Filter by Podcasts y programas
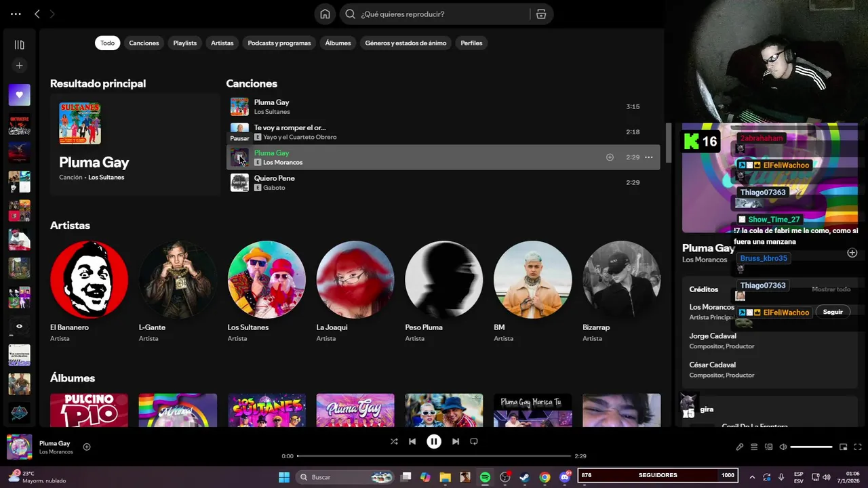The height and width of the screenshot is (488, 868). [x=279, y=43]
